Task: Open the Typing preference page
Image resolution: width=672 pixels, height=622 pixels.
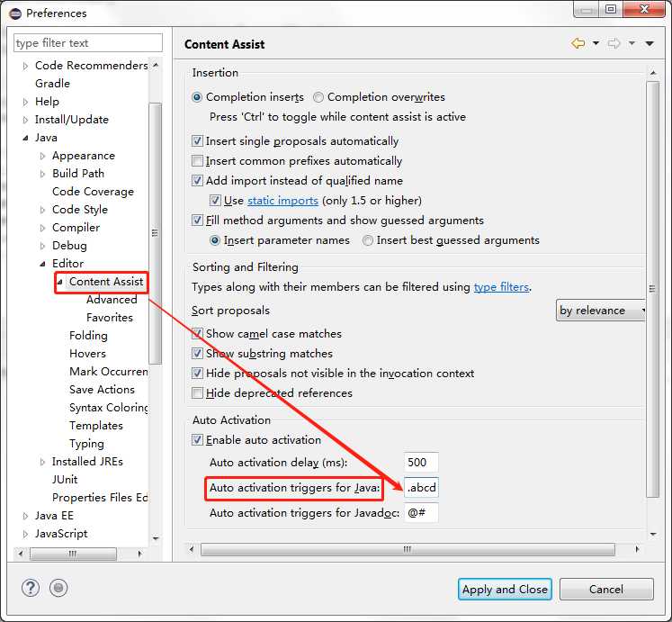Action: coord(86,444)
